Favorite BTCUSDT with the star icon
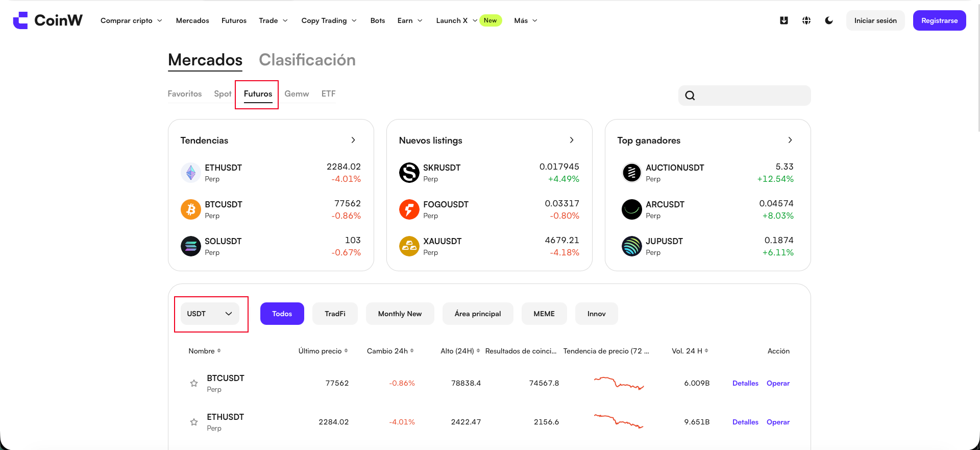Screen dimensions: 980x450 coord(194,383)
